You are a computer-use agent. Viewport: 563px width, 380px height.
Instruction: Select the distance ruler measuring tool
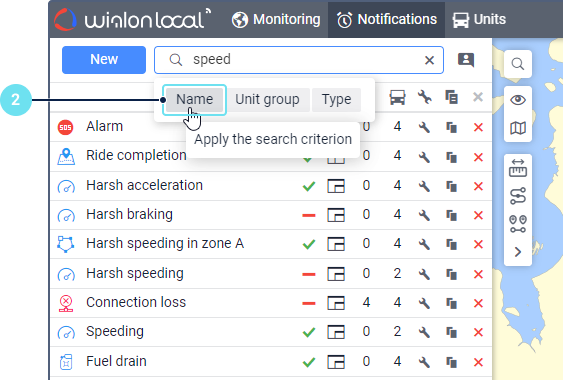(518, 168)
